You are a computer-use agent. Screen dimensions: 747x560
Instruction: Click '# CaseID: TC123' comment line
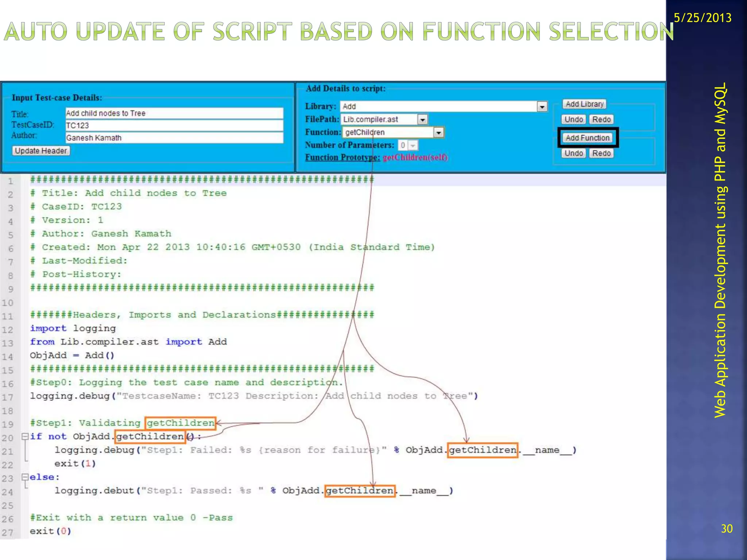click(76, 207)
